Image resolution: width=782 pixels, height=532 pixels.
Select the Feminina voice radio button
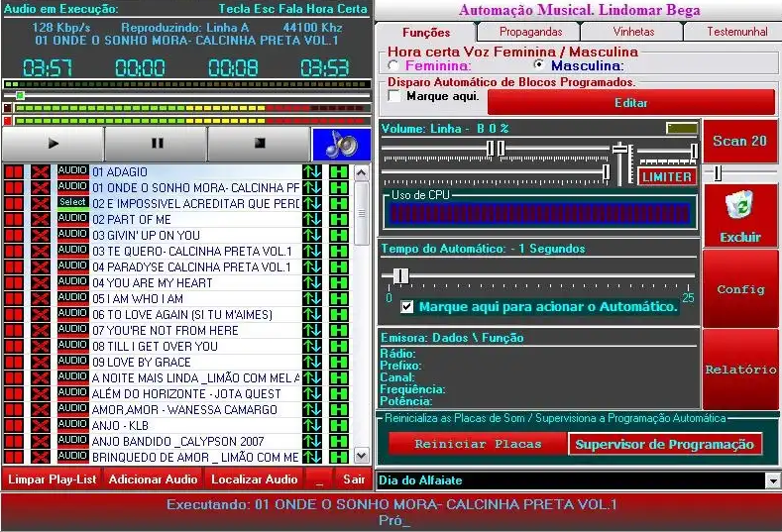click(393, 65)
